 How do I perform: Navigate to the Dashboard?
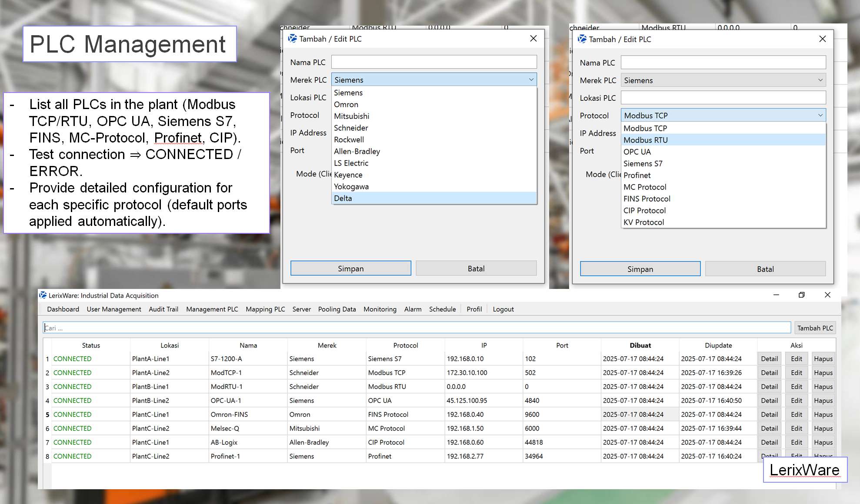coord(63,309)
